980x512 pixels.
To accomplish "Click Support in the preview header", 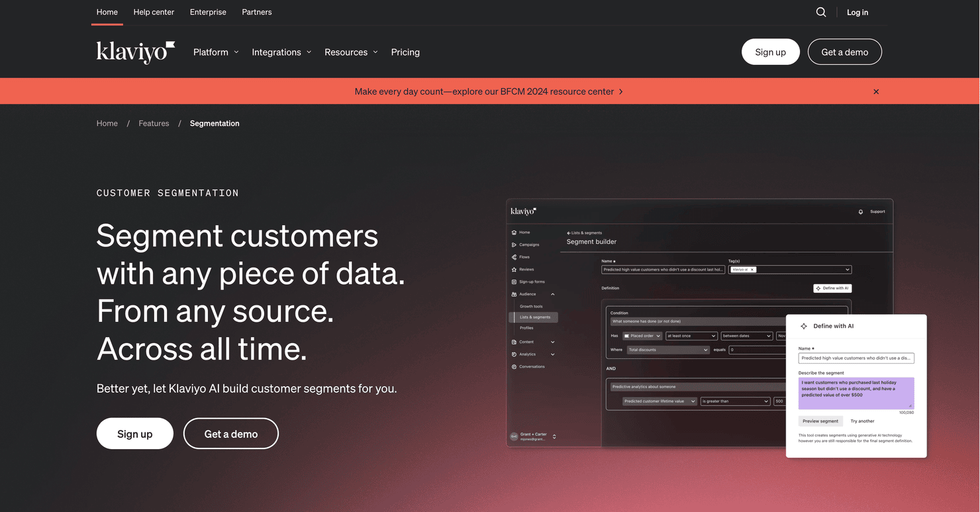I will [x=877, y=212].
